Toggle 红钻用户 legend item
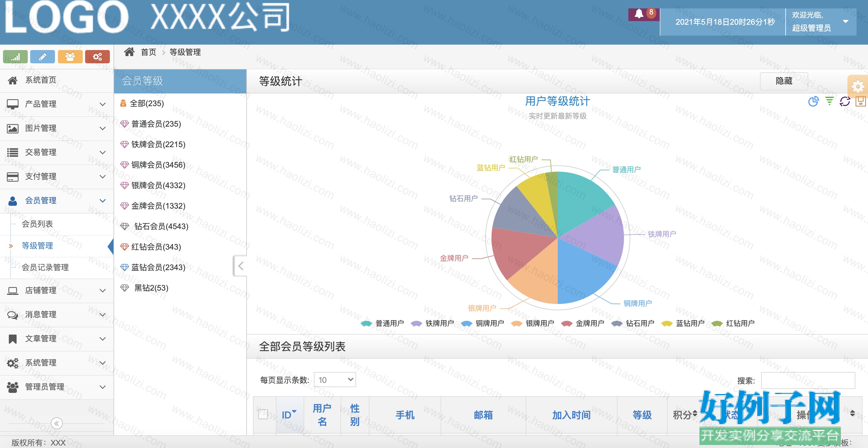This screenshot has height=448, width=868. coord(732,323)
